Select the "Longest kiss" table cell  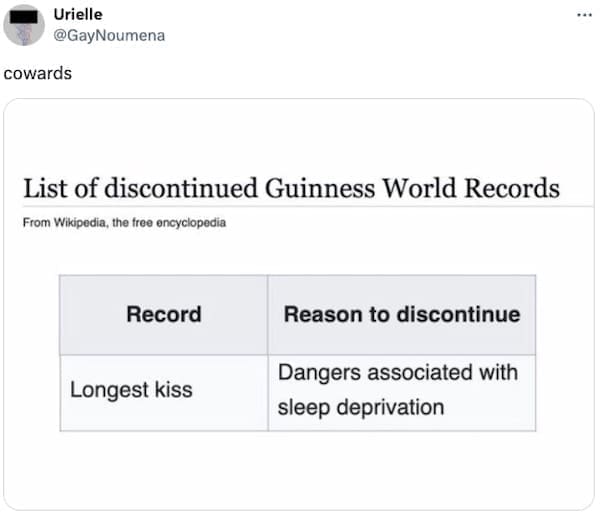point(131,389)
